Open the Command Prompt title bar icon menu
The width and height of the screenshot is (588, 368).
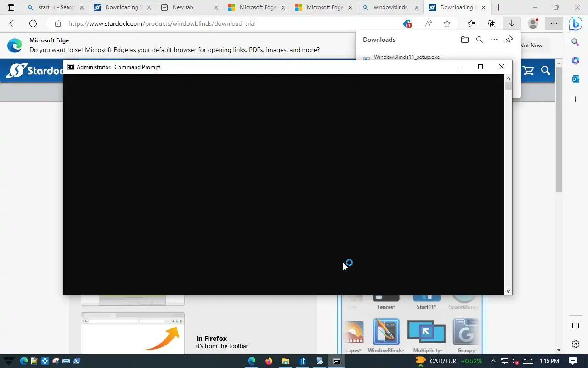click(x=70, y=67)
